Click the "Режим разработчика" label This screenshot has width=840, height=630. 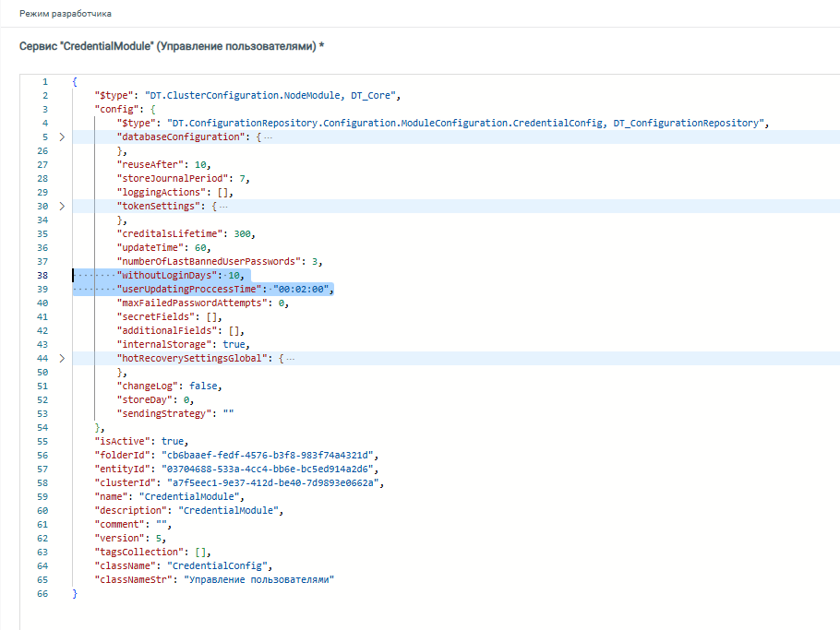66,14
